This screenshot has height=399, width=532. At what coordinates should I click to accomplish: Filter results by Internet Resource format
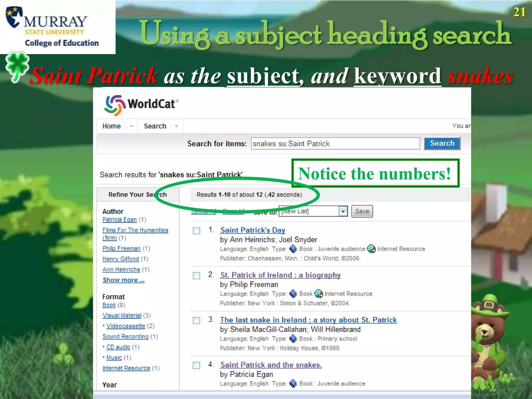(x=126, y=368)
